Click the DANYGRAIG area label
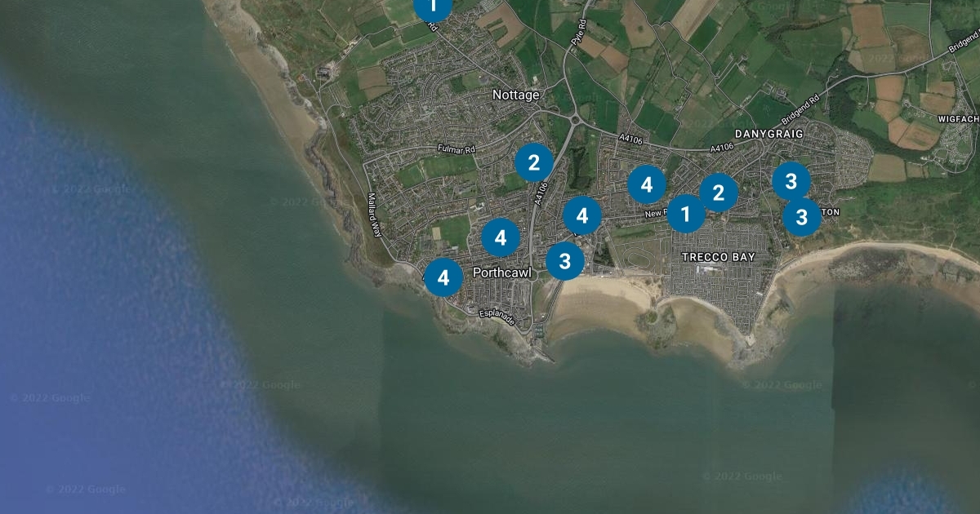This screenshot has width=980, height=514. [769, 133]
